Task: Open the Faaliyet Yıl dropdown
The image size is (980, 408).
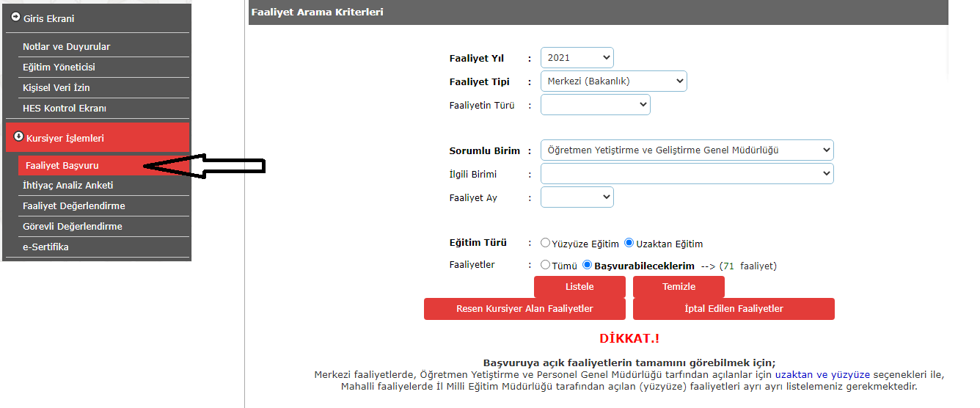Action: click(577, 58)
